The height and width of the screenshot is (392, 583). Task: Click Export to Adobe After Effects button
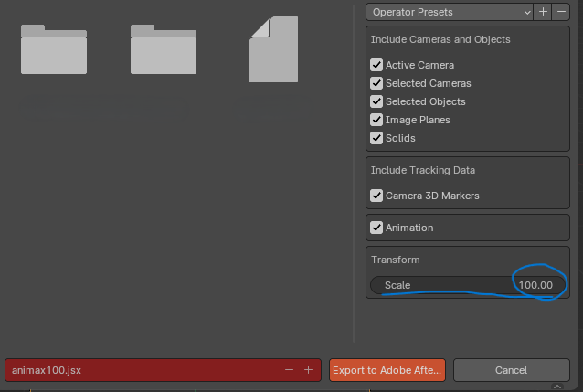[x=387, y=370]
